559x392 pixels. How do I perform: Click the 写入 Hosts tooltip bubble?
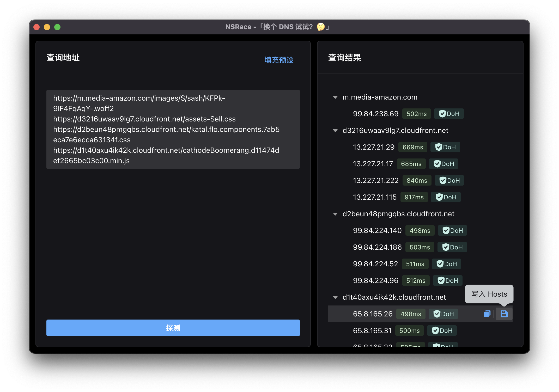pyautogui.click(x=489, y=294)
